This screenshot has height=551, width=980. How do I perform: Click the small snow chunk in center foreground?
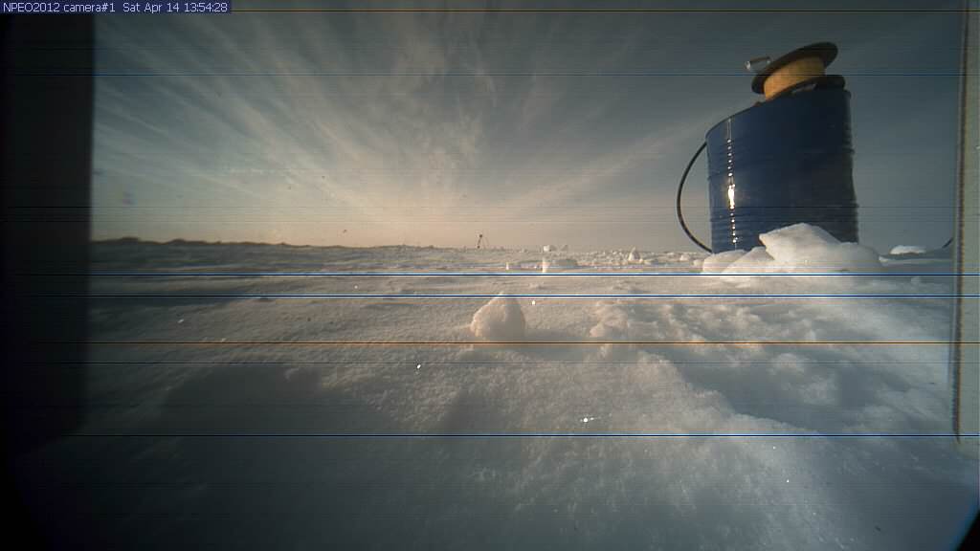(498, 319)
